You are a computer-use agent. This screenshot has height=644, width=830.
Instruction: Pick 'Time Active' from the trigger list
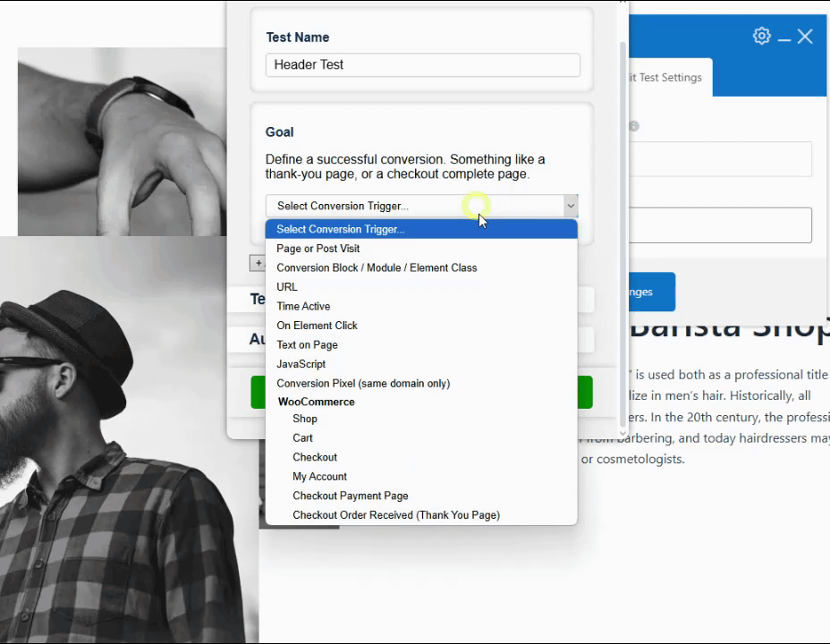click(303, 306)
